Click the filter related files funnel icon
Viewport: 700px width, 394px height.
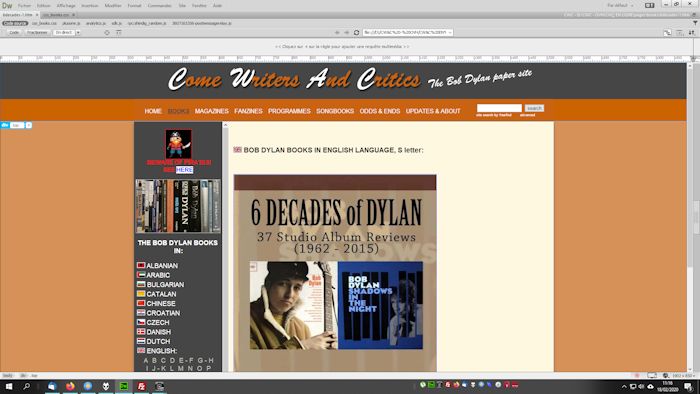[x=695, y=23]
